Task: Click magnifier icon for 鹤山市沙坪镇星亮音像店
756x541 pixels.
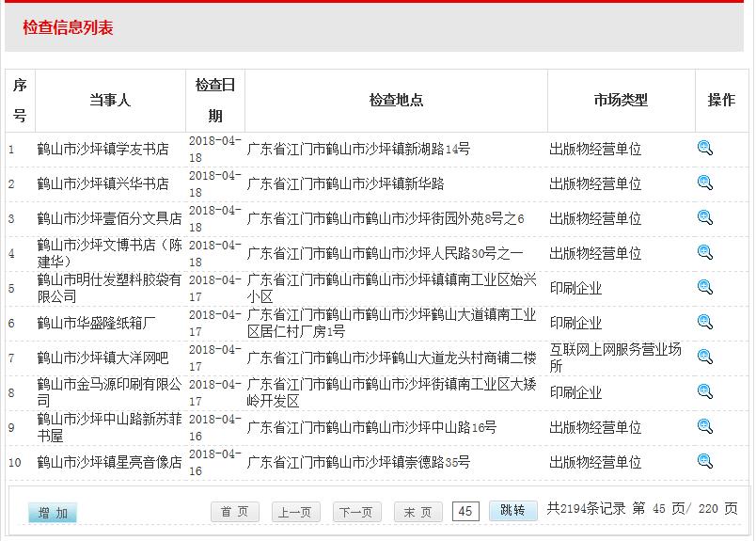Action: pos(704,461)
